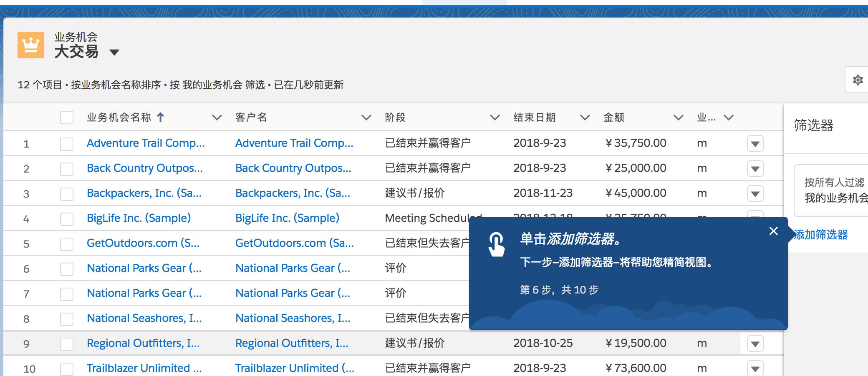The height and width of the screenshot is (376, 868).
Task: Open the Regional Outfitters account link
Action: [292, 343]
